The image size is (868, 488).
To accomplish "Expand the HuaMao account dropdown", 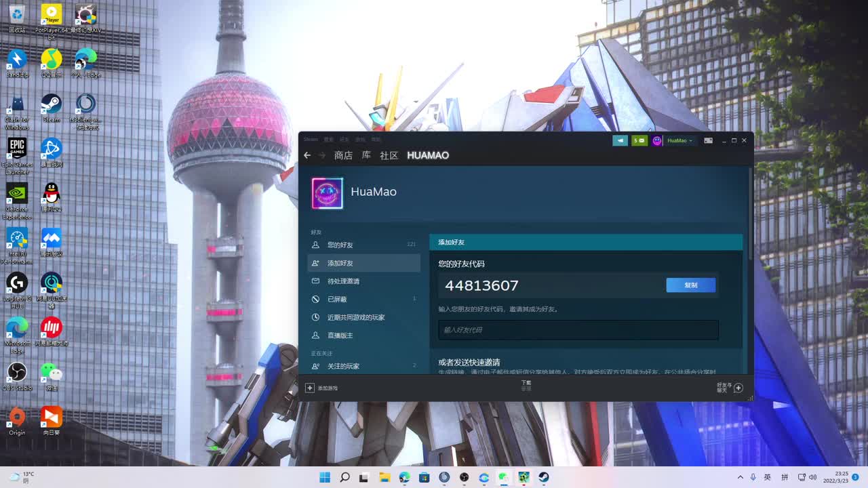I will [679, 140].
